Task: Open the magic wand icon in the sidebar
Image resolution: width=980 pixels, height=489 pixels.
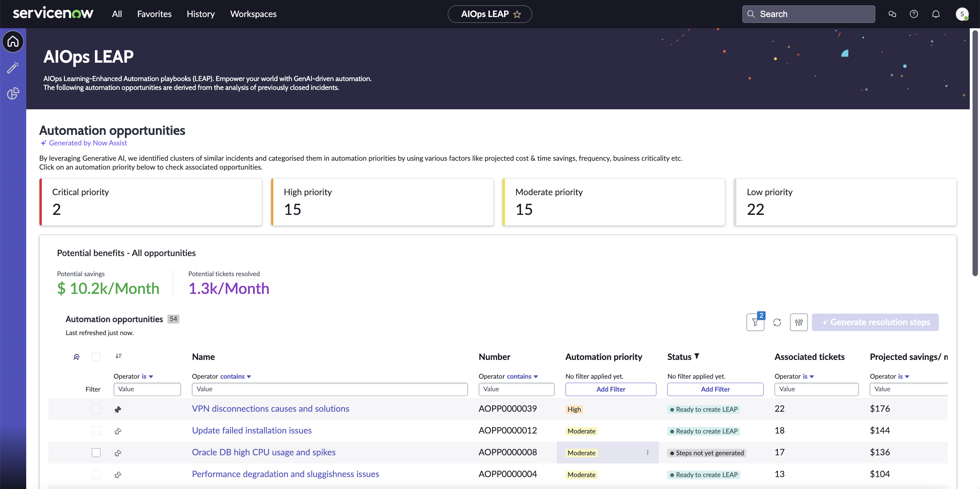Action: tap(13, 67)
